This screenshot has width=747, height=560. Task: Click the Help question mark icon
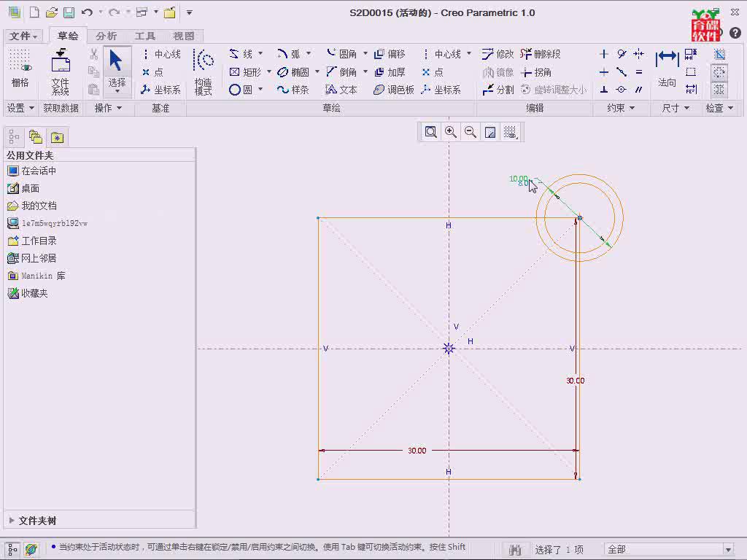coord(735,32)
